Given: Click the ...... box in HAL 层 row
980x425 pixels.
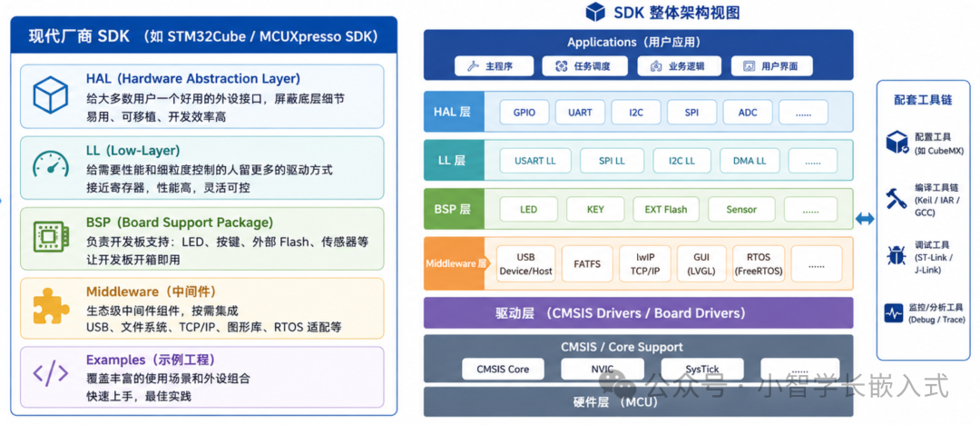Looking at the screenshot, I should (803, 113).
